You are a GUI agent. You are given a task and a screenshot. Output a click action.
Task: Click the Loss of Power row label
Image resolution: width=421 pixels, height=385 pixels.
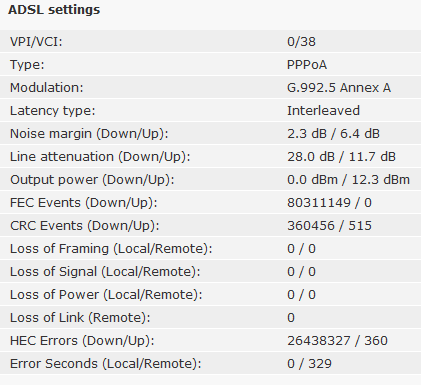(106, 295)
